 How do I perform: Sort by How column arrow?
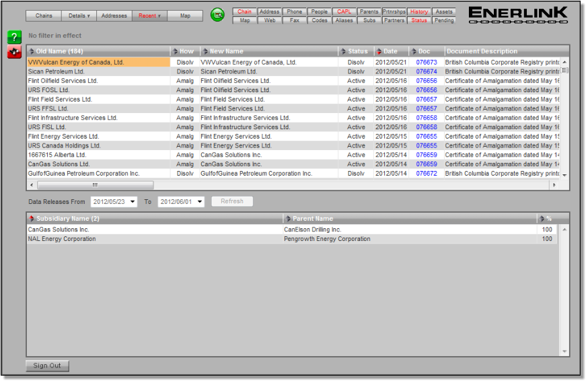coord(175,51)
